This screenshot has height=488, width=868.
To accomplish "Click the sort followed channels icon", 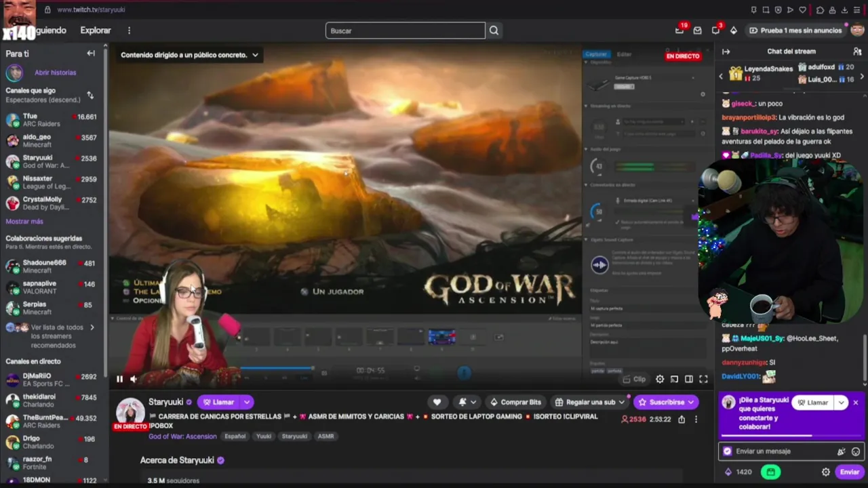I will tap(90, 95).
